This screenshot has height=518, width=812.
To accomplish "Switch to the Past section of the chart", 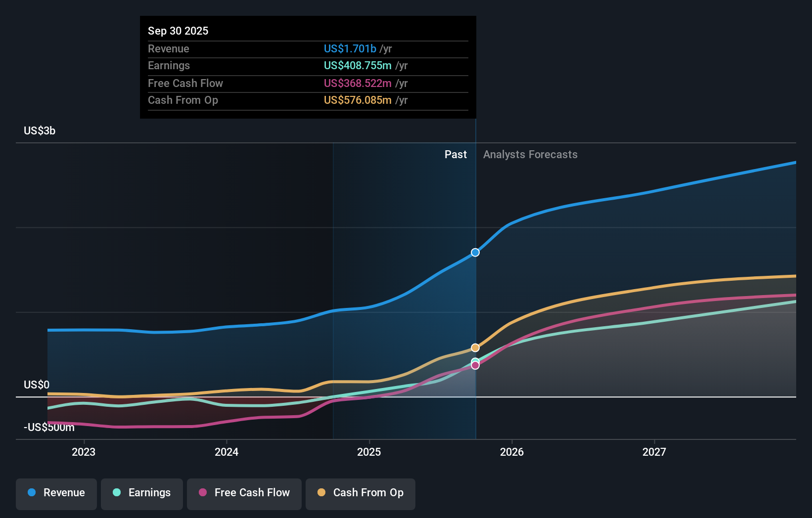I will (x=455, y=154).
